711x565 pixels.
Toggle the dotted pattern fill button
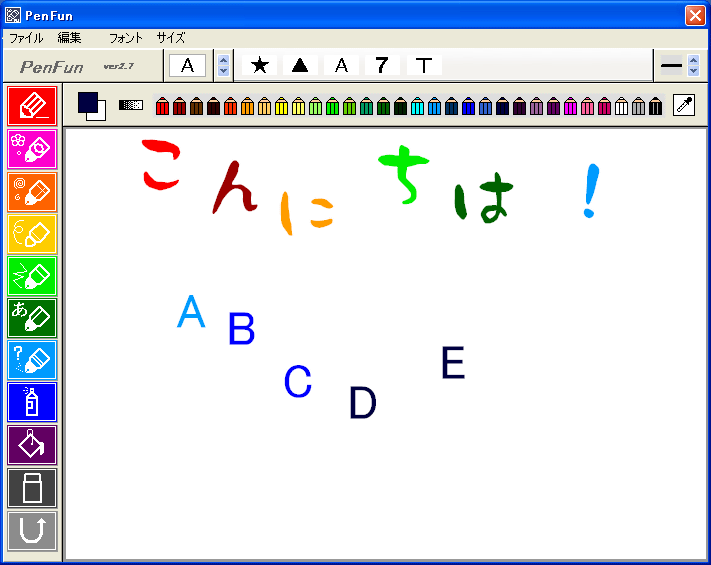click(131, 105)
